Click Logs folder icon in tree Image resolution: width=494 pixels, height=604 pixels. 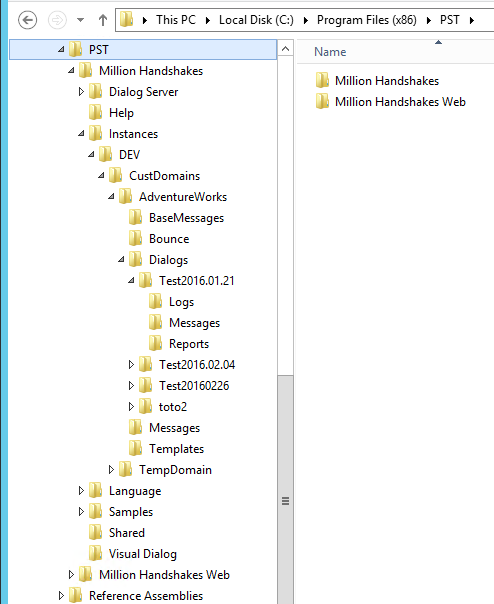coord(156,301)
